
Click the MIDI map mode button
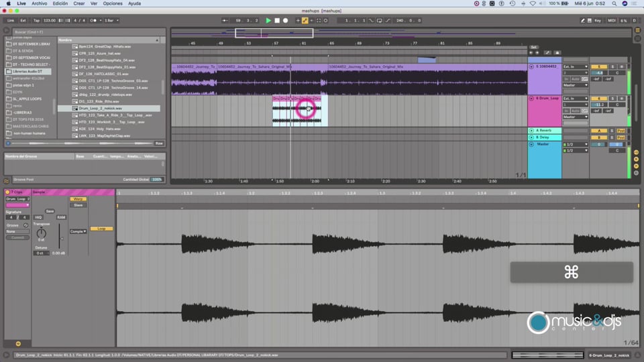tap(612, 21)
